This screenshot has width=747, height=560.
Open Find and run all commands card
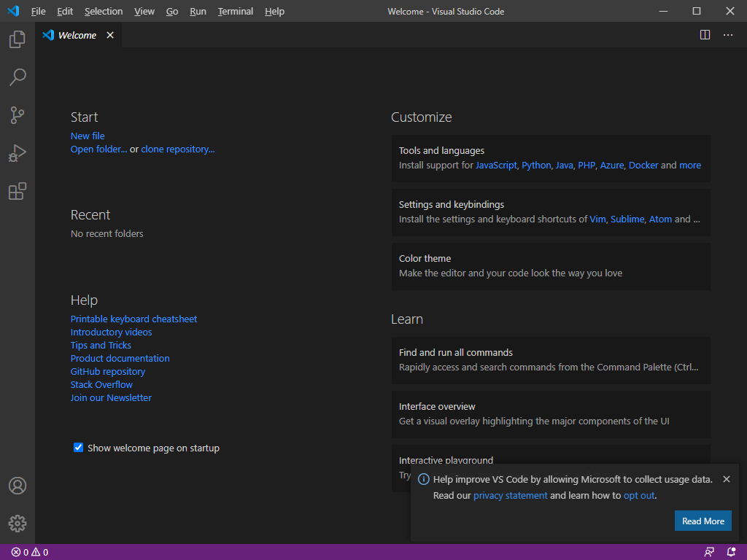pos(551,360)
